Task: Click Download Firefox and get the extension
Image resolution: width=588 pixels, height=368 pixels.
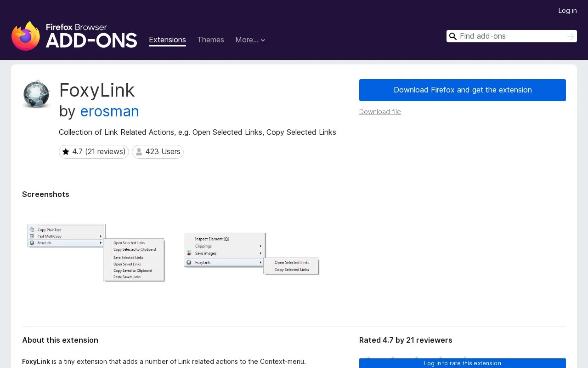Action: click(463, 90)
